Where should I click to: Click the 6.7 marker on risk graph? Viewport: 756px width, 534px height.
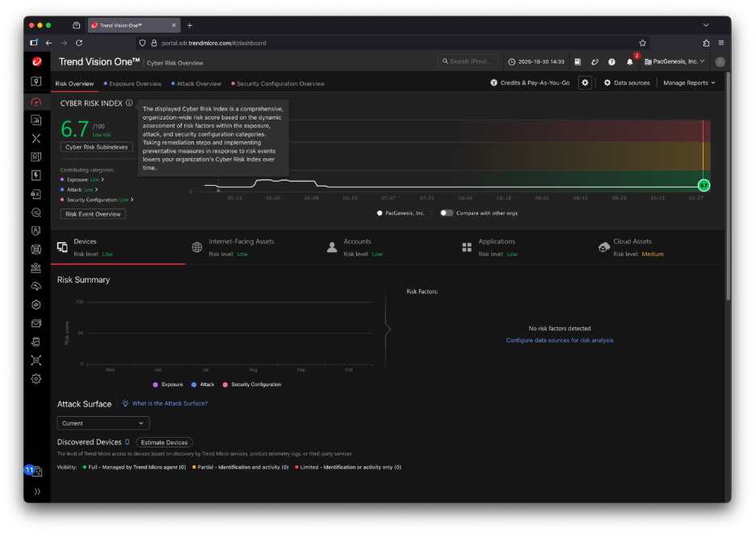pyautogui.click(x=703, y=186)
